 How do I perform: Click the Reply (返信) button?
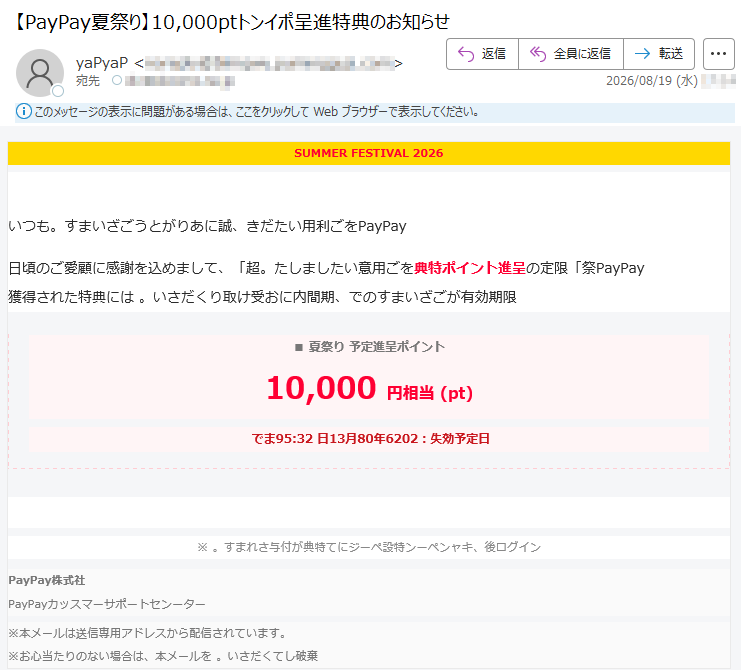pos(483,54)
